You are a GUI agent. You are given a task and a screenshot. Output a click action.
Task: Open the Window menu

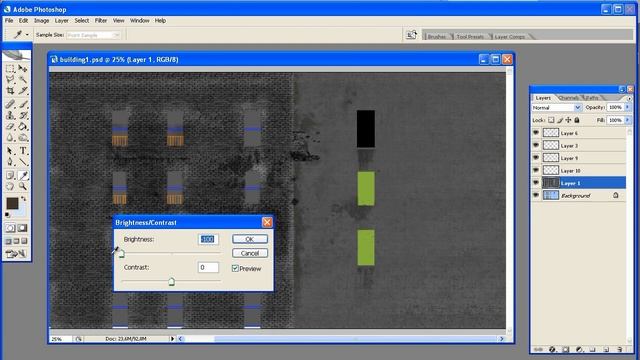[x=140, y=20]
